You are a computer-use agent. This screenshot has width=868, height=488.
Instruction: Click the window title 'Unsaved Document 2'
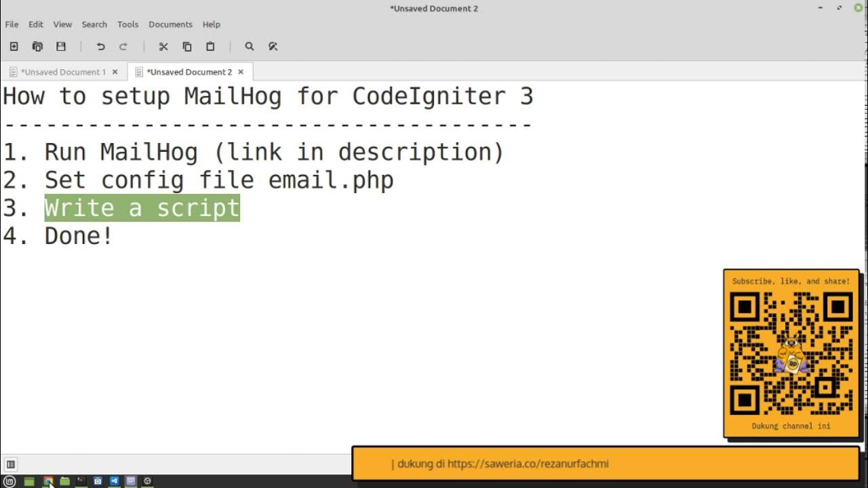(434, 8)
